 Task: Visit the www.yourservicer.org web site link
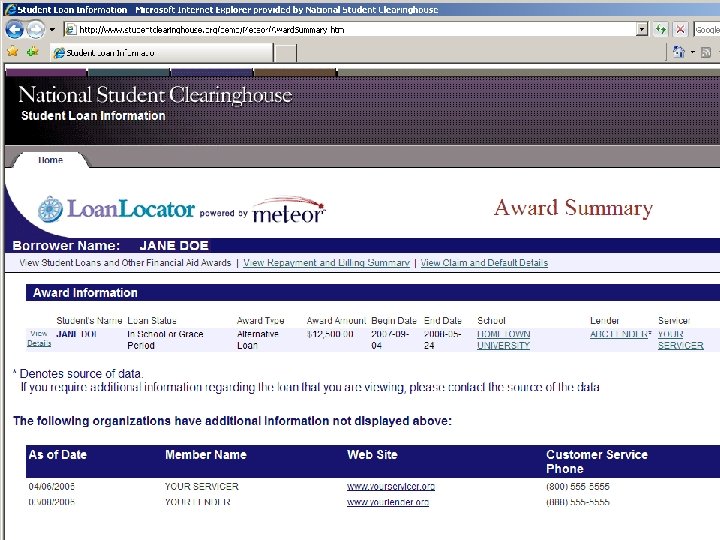coord(391,486)
